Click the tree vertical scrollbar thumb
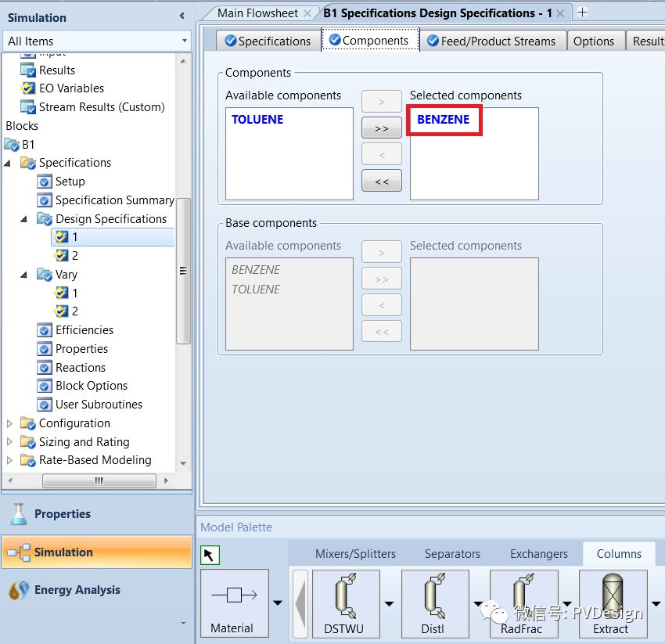Screen dimensions: 665x644 coord(183,271)
